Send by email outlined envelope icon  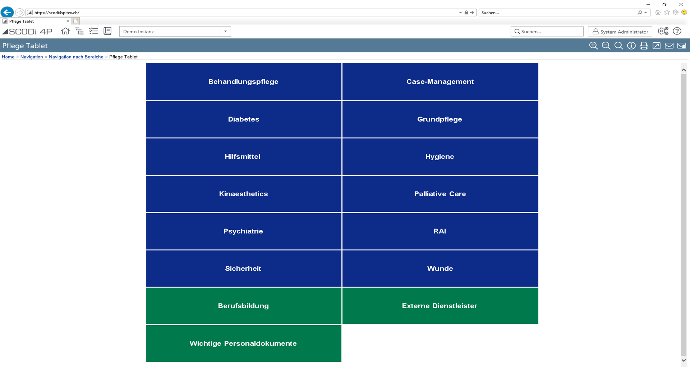click(669, 46)
